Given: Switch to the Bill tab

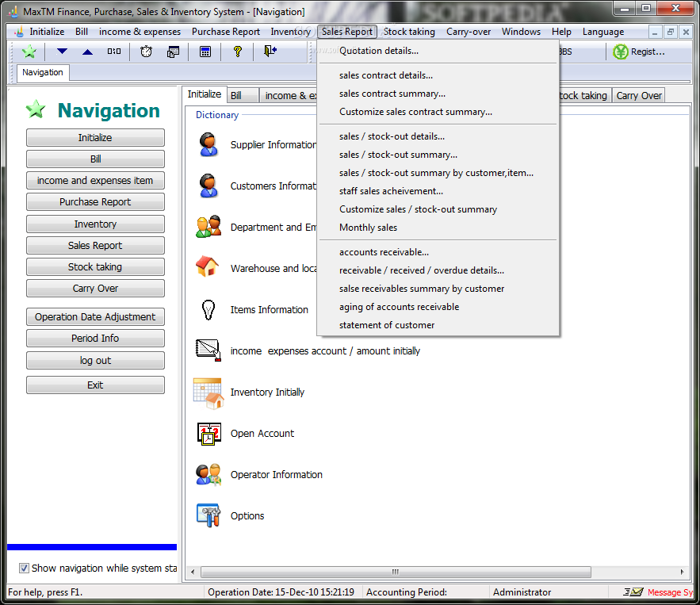Looking at the screenshot, I should [x=243, y=96].
